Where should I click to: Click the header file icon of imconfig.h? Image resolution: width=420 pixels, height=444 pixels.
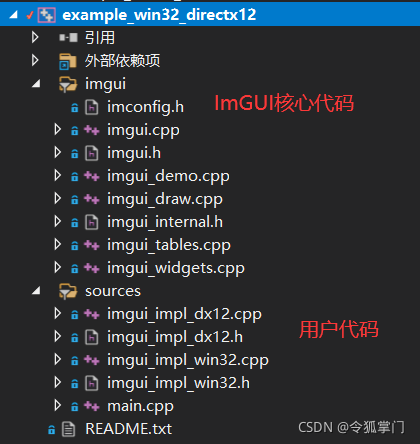pyautogui.click(x=92, y=107)
